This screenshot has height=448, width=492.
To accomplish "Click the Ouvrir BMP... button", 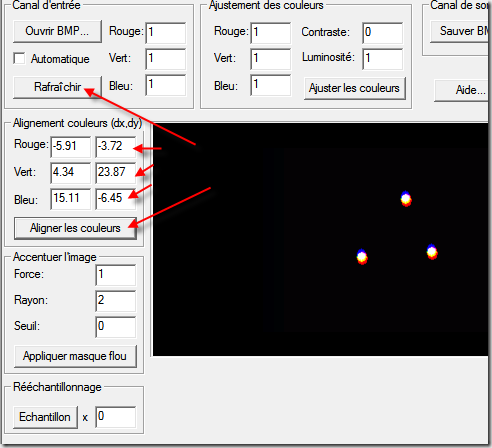I will (x=57, y=31).
